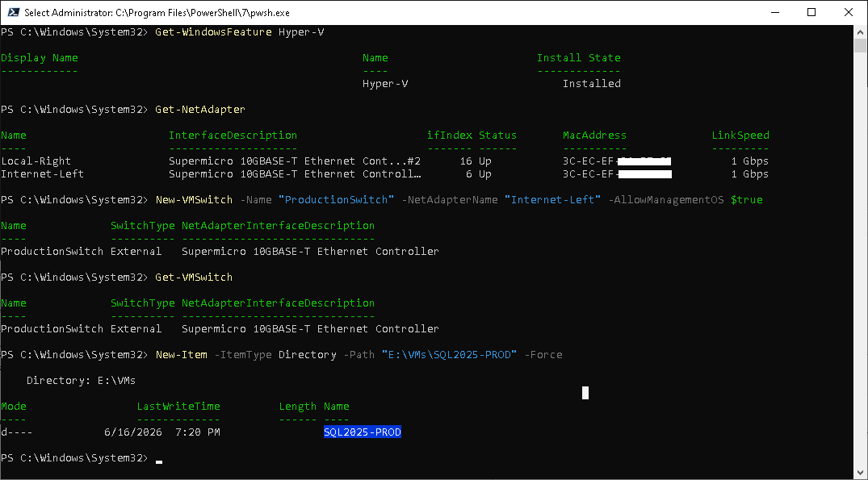Click the LastWriteTime column header
This screenshot has height=480, width=868.
pos(178,406)
